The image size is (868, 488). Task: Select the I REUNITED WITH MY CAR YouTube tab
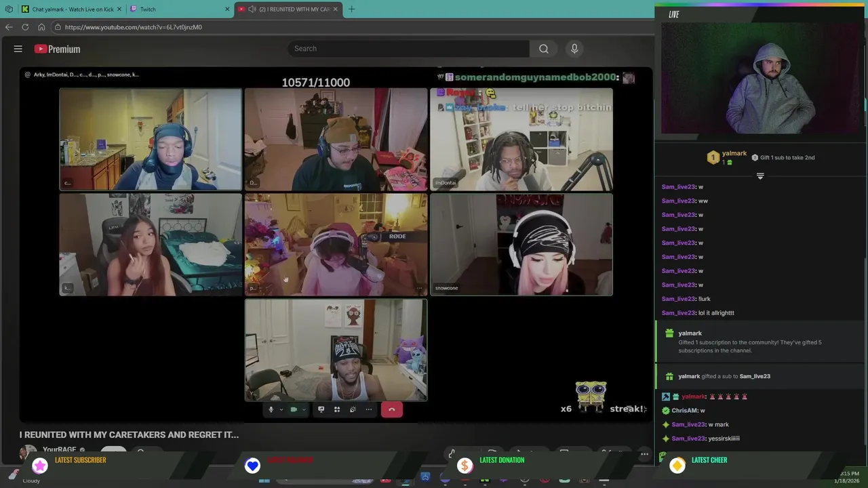(x=288, y=9)
